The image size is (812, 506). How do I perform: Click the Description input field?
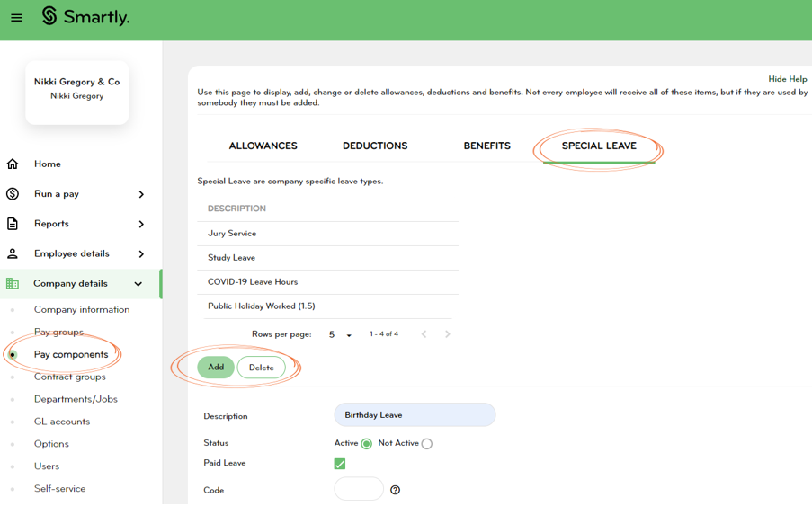(415, 415)
